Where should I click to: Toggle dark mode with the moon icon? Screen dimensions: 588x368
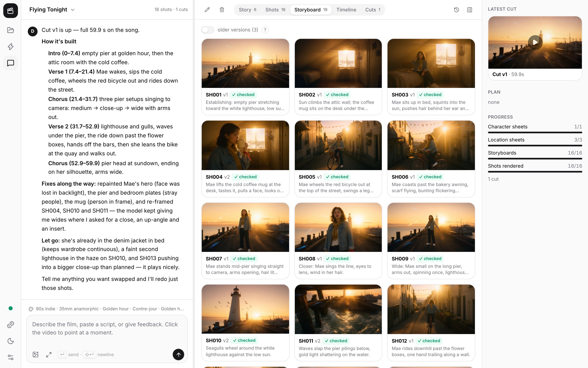click(10, 341)
